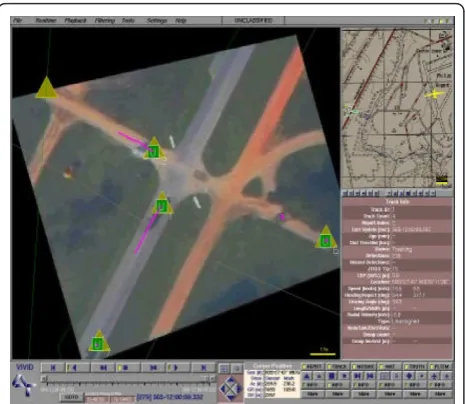Image resolution: width=465 pixels, height=404 pixels.
Task: Open the Settings menu
Action: point(157,21)
